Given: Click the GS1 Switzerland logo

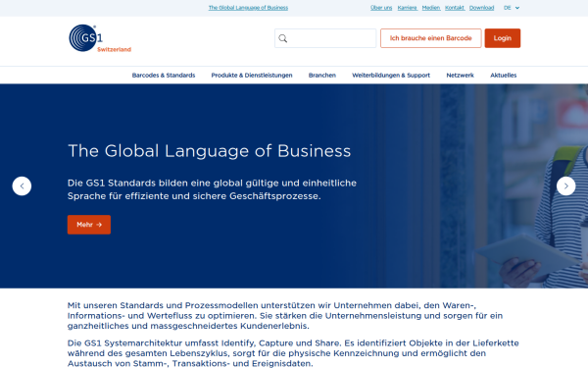Looking at the screenshot, I should click(100, 38).
